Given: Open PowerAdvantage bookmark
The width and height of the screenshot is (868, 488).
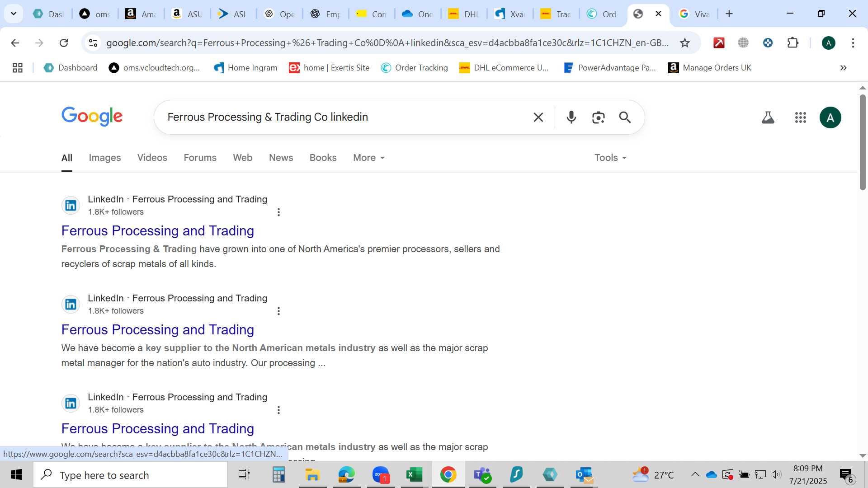Looking at the screenshot, I should click(x=609, y=68).
